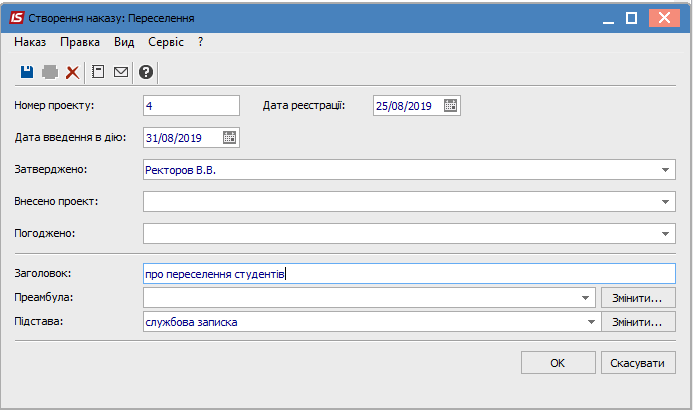
Task: Open the Преамбула dropdown list
Action: [x=586, y=298]
